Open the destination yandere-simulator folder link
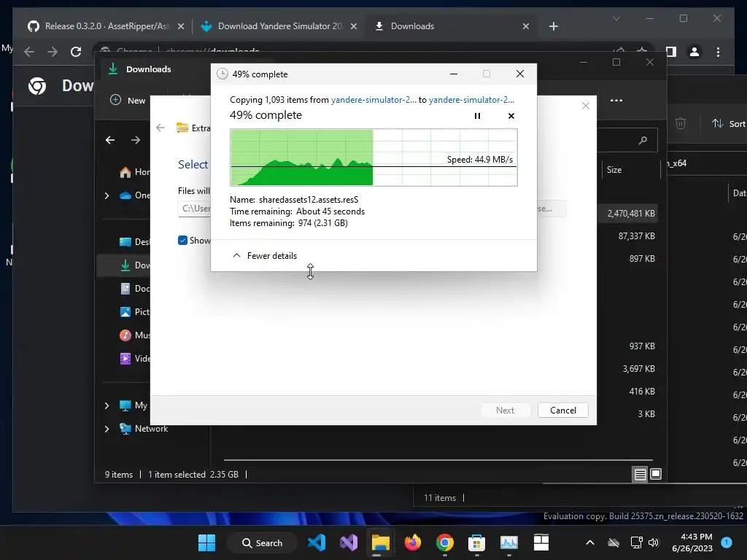Image resolution: width=747 pixels, height=560 pixels. point(471,99)
